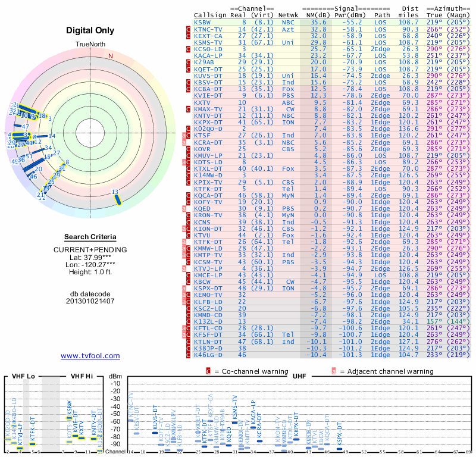Click adjacent channel icon next to KTVJ-LP
This screenshot has width=476, height=457.
click(185, 268)
